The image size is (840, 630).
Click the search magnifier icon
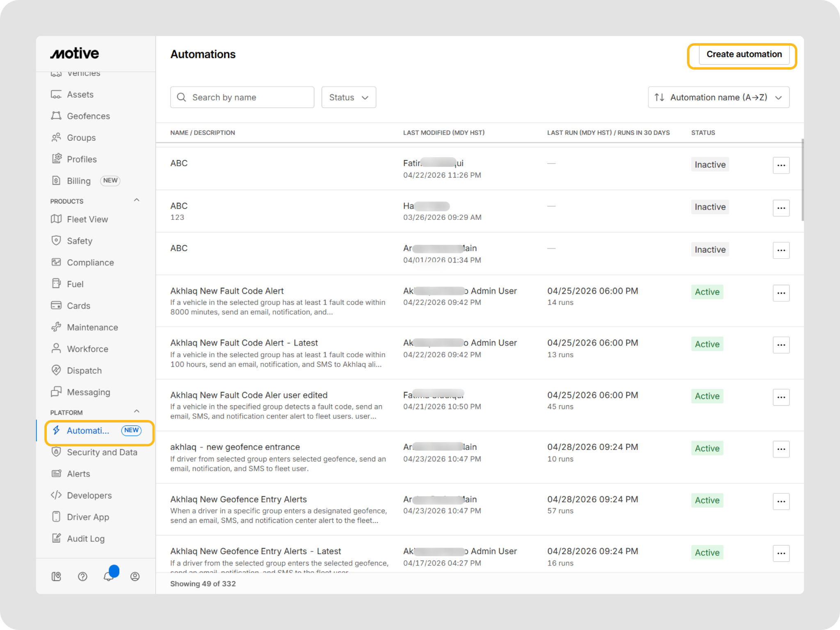(181, 97)
